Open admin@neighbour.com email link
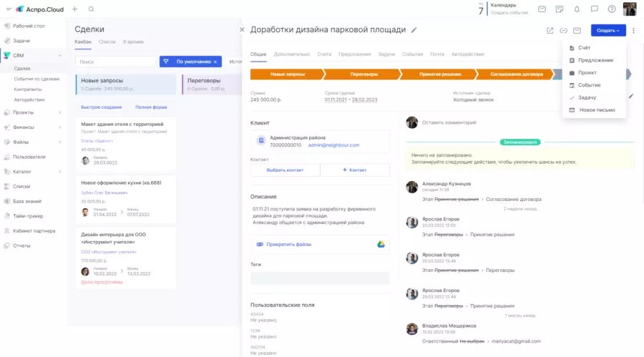This screenshot has height=357, width=644. pos(333,145)
